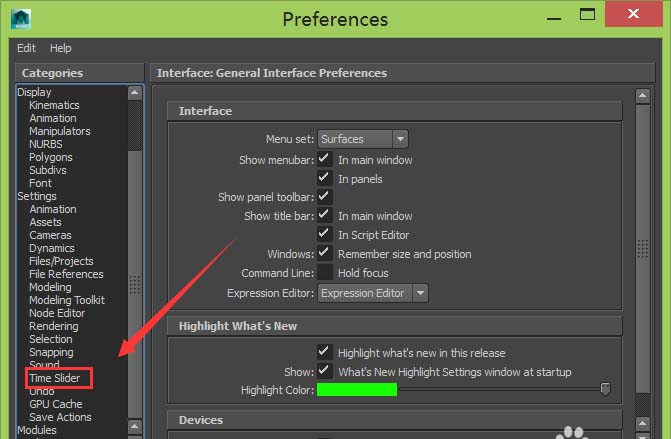Click the green Highlight Color swatch

(357, 390)
